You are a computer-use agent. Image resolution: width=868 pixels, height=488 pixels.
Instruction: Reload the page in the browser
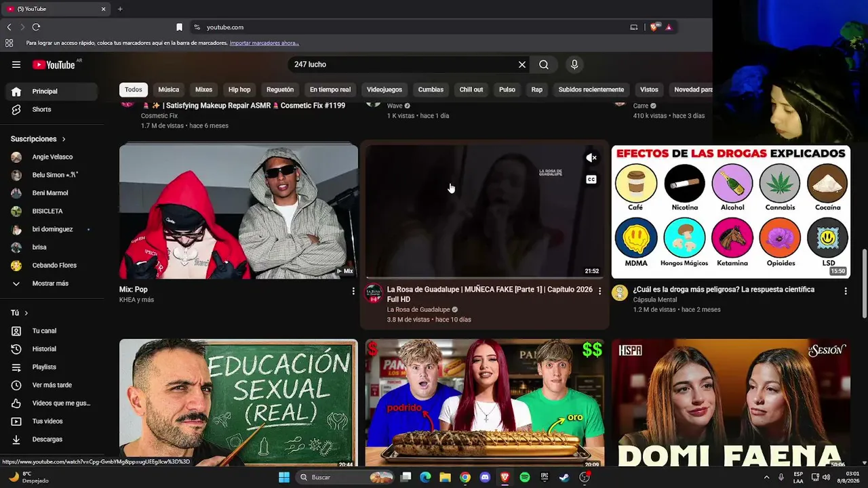point(36,27)
